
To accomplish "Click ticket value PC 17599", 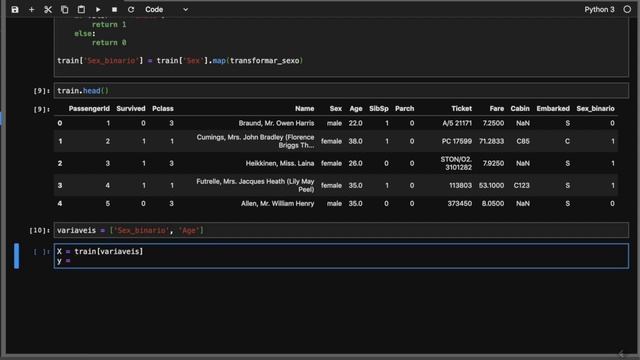I will 456,141.
